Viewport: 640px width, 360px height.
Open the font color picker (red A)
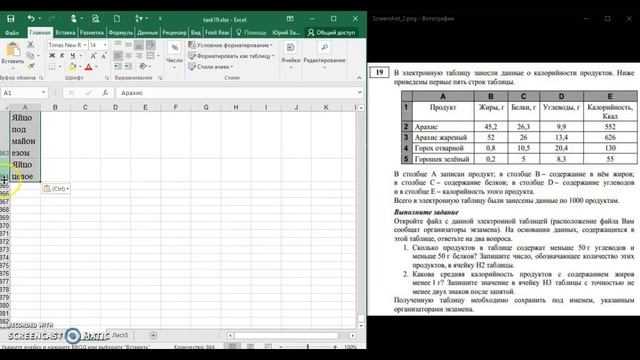coord(88,66)
